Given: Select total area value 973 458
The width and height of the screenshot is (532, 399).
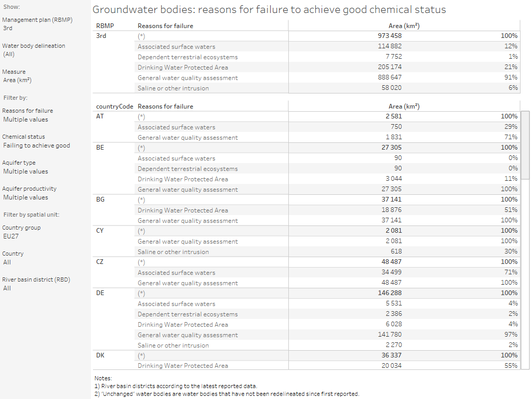Looking at the screenshot, I should (x=390, y=36).
